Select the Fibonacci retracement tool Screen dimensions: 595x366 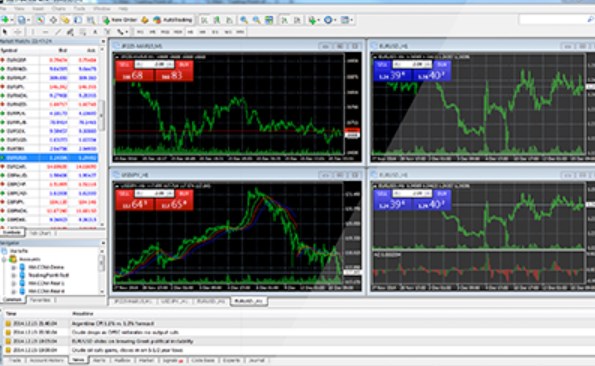(82, 32)
